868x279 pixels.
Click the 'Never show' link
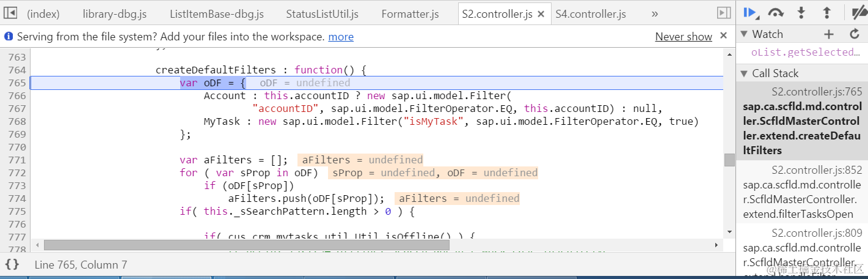tap(684, 37)
